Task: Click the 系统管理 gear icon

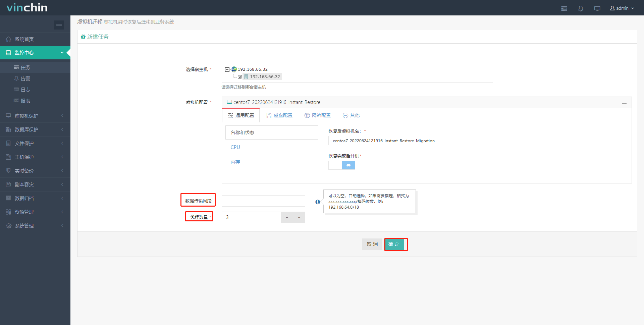Action: point(9,226)
